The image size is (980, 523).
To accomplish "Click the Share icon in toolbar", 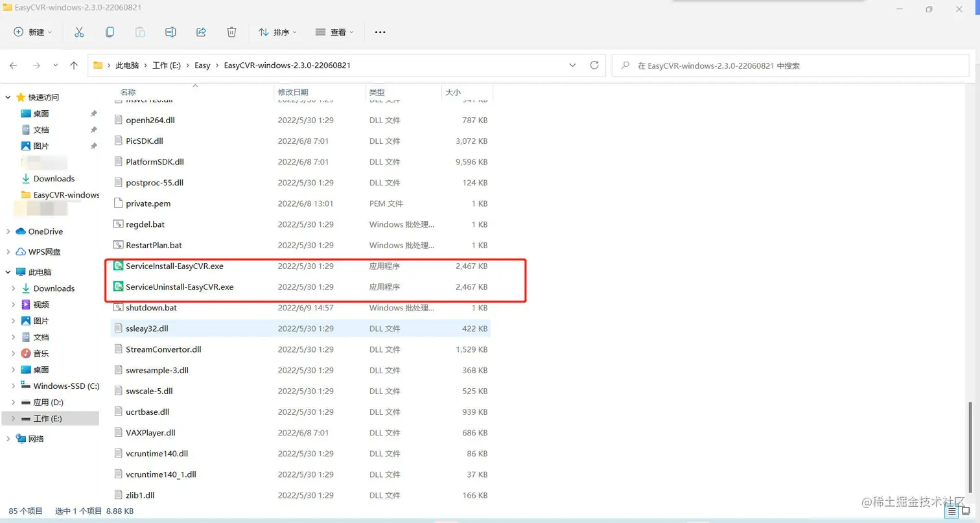I will tap(201, 32).
